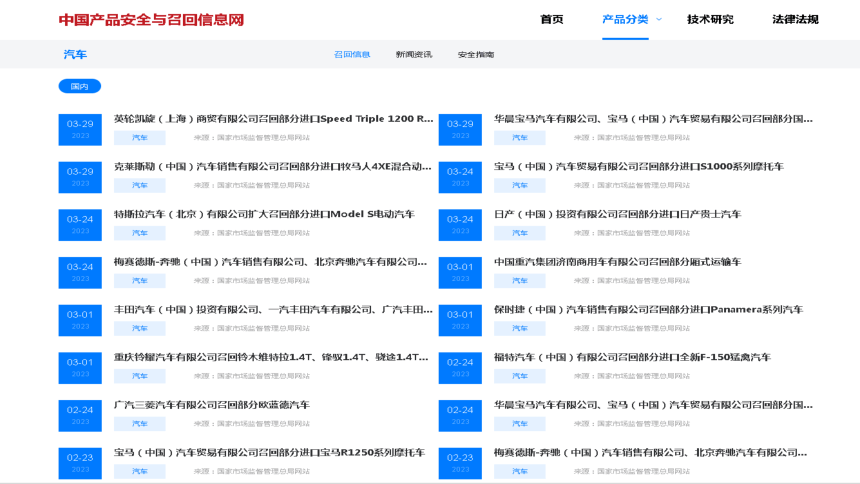The height and width of the screenshot is (484, 860).
Task: Open 技术研究 navigation item
Action: pos(710,19)
